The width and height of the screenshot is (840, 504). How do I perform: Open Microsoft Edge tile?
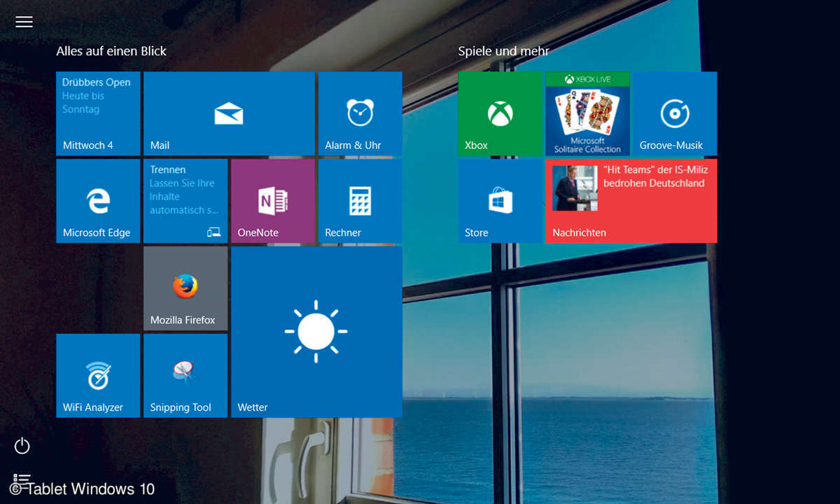[98, 201]
